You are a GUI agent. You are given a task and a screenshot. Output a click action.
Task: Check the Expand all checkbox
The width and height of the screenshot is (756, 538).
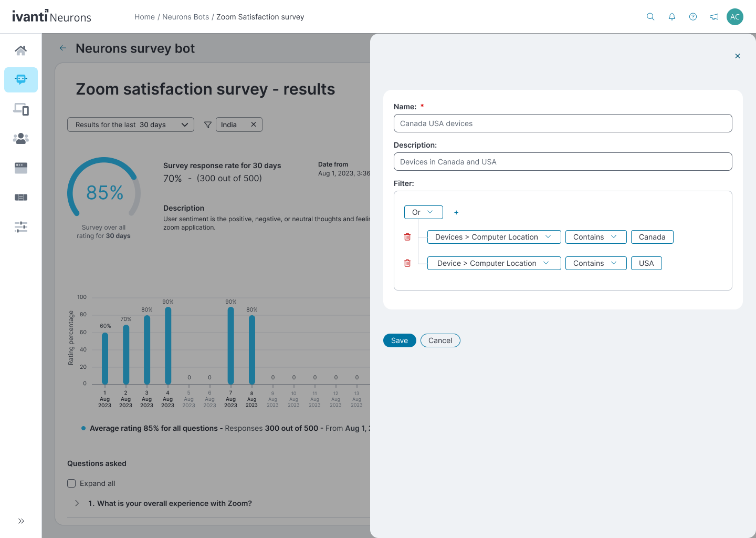71,483
